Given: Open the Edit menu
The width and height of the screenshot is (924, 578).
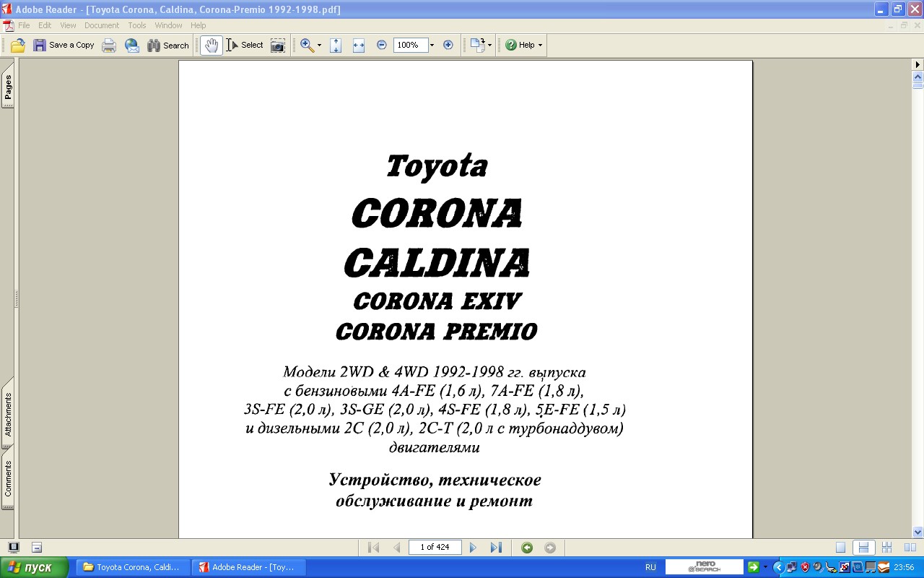Looking at the screenshot, I should pos(45,25).
